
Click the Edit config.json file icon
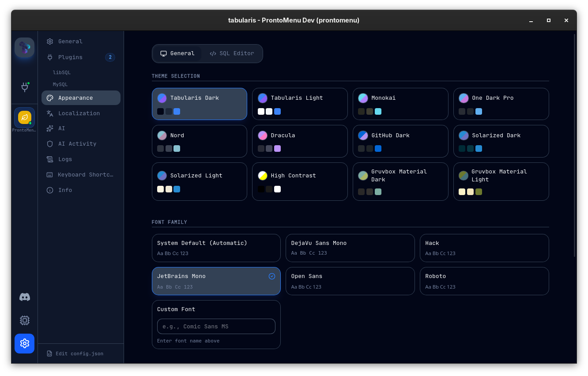(x=49, y=353)
